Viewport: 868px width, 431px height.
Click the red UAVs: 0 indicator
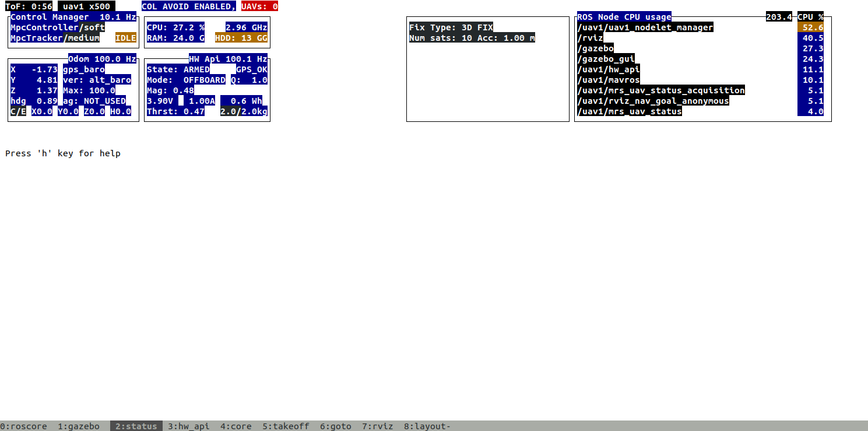(x=259, y=6)
